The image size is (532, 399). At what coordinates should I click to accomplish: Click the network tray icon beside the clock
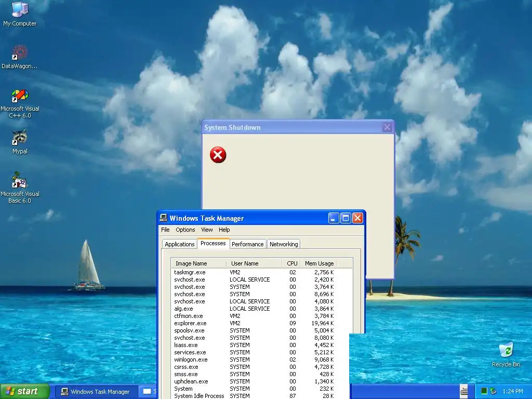(494, 391)
